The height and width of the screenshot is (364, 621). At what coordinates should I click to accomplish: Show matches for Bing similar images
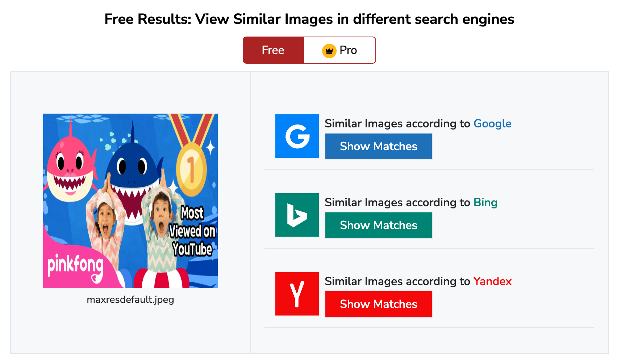(378, 225)
